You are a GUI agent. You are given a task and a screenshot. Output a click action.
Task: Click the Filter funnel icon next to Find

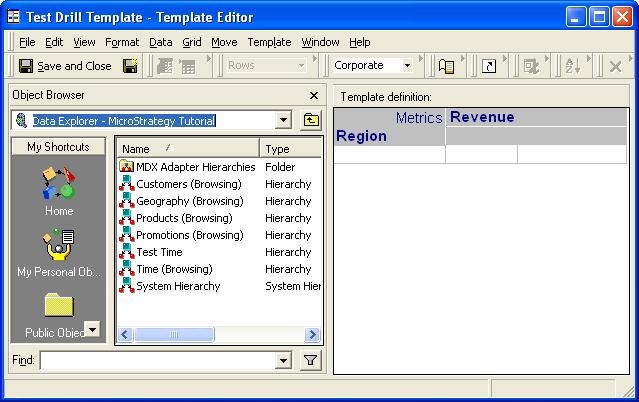311,361
